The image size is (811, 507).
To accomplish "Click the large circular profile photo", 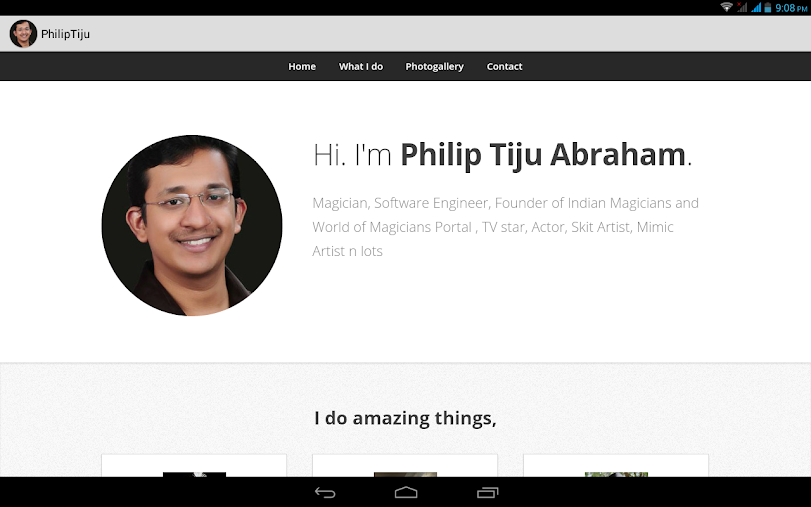I will (192, 225).
